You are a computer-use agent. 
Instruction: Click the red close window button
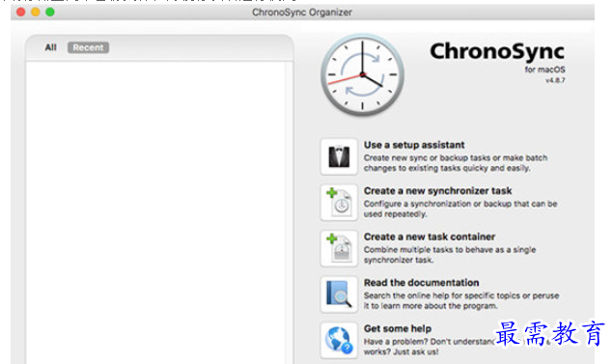(20, 12)
